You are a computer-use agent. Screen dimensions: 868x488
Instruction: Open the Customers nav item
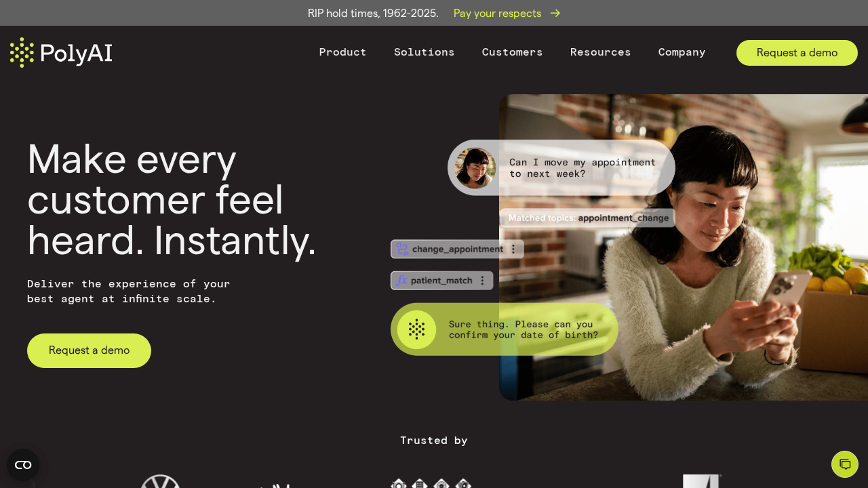point(513,52)
